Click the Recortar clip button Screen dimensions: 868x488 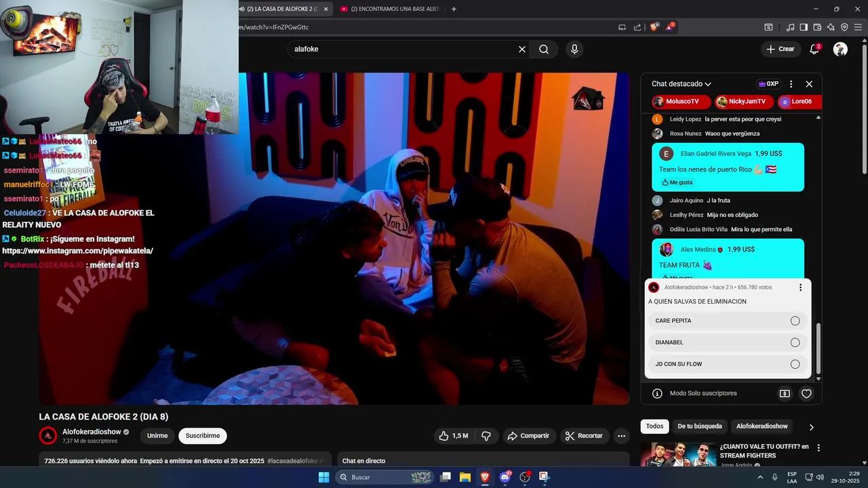pos(584,436)
